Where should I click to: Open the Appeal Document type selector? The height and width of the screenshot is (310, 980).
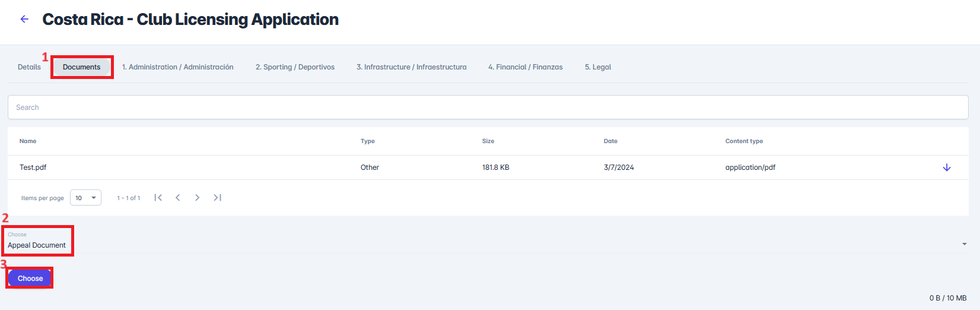pyautogui.click(x=37, y=245)
